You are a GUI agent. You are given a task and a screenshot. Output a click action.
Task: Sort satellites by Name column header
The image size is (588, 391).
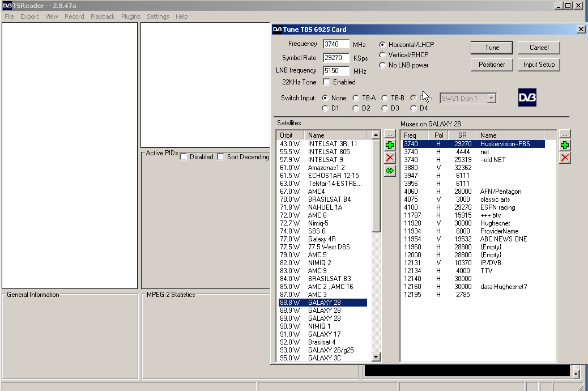coord(335,135)
